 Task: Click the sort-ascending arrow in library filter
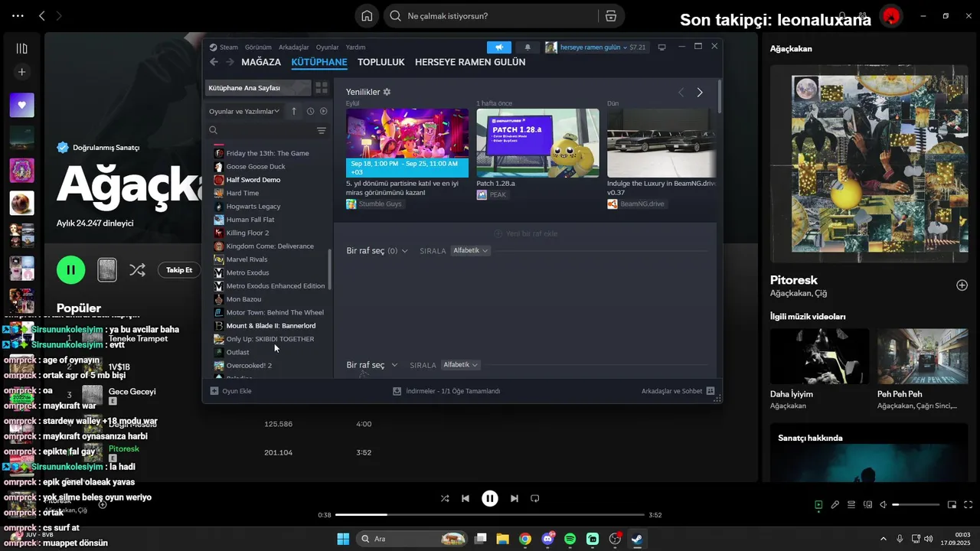coord(294,111)
